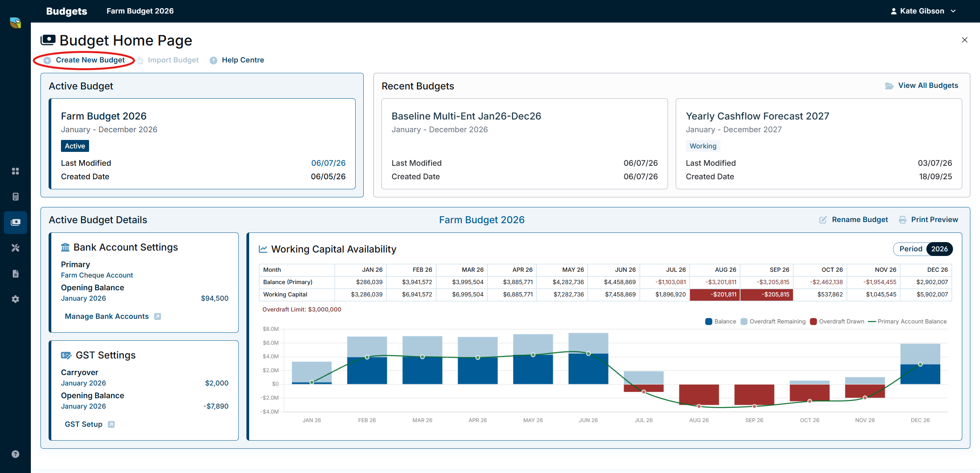This screenshot has height=473, width=980.
Task: Toggle Overdraft Remaining legend swatch
Action: click(744, 322)
